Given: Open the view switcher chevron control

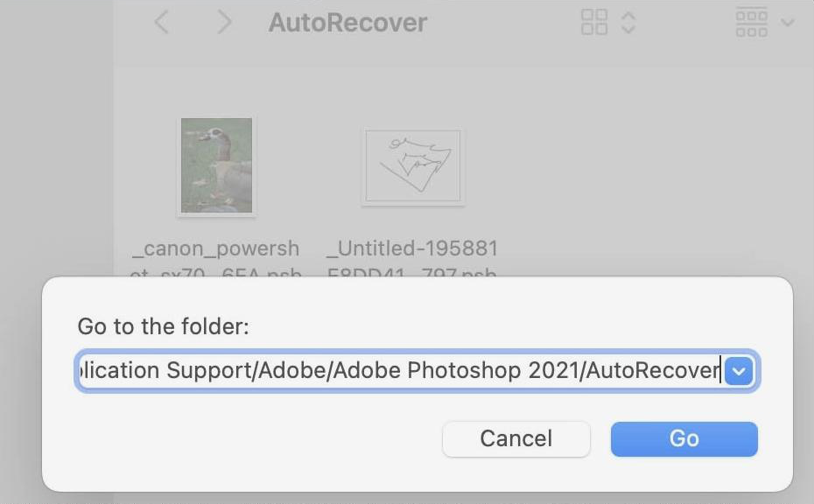Looking at the screenshot, I should point(628,22).
